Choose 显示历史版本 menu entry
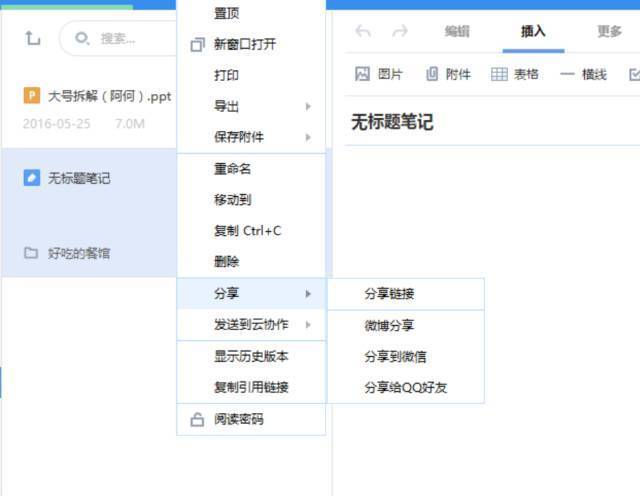Screen dimensions: 640x496 click(251, 356)
